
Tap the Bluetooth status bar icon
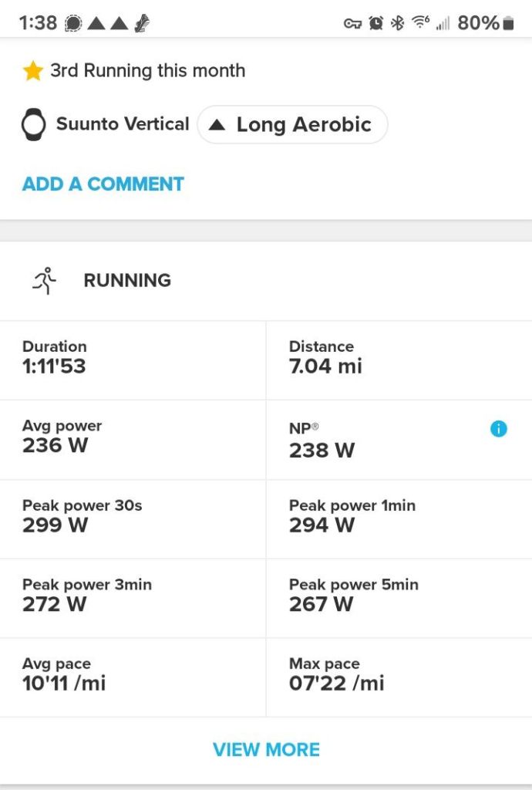click(397, 23)
